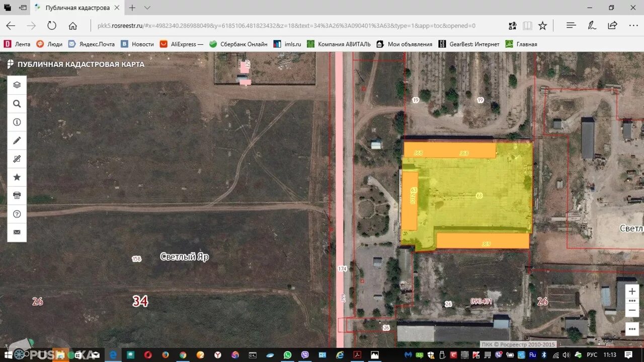This screenshot has height=362, width=644.
Task: Open browser More menu ellipsis
Action: point(633,26)
